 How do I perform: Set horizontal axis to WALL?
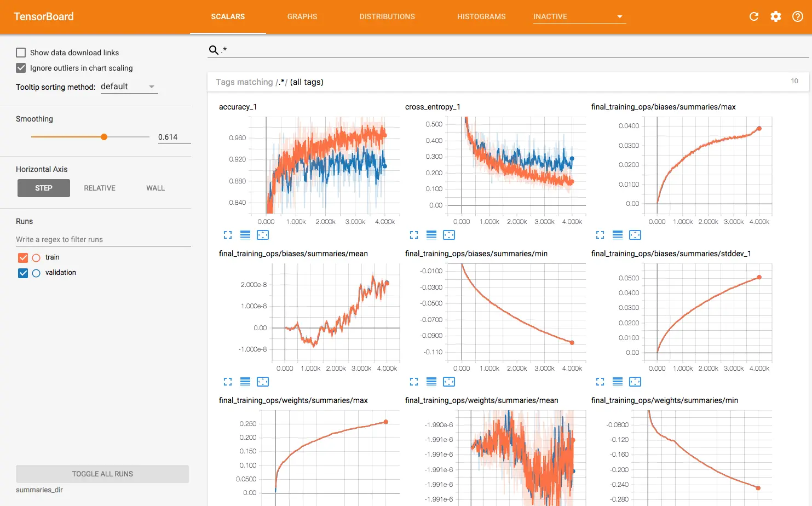point(156,188)
